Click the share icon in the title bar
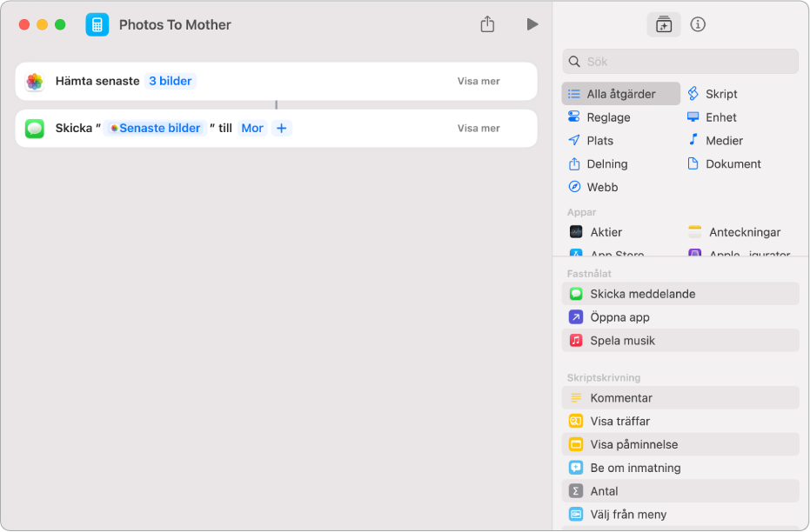The image size is (810, 532). pyautogui.click(x=487, y=23)
